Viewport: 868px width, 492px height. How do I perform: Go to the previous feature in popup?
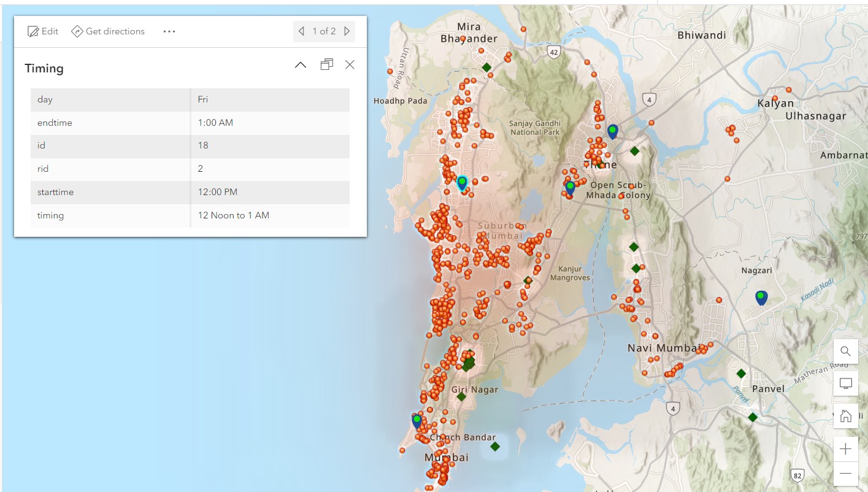click(x=301, y=31)
